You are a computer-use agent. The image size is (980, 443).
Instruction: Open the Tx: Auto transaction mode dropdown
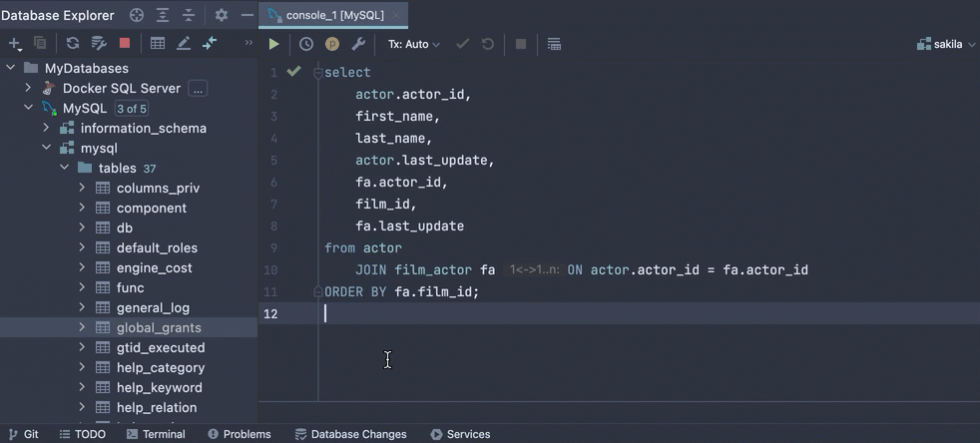414,44
